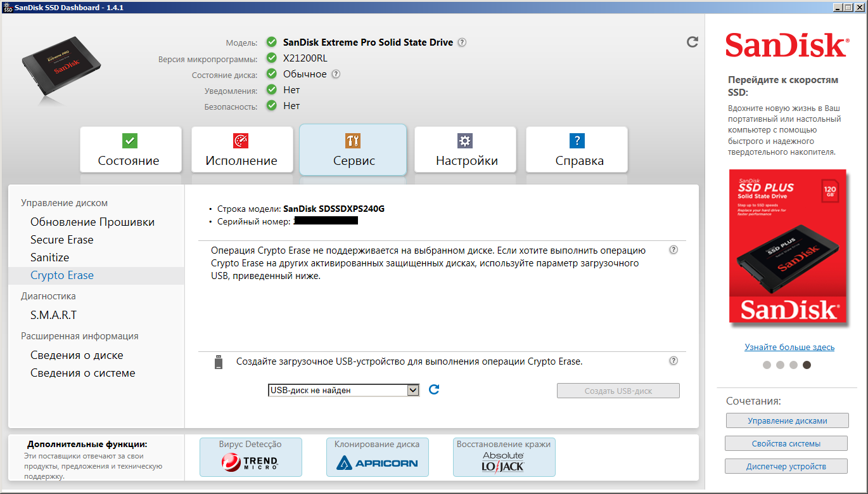Click the Управление дисками button

[x=787, y=420]
